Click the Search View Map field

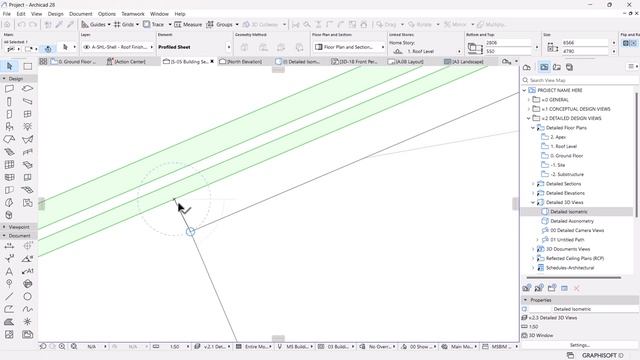(x=580, y=80)
